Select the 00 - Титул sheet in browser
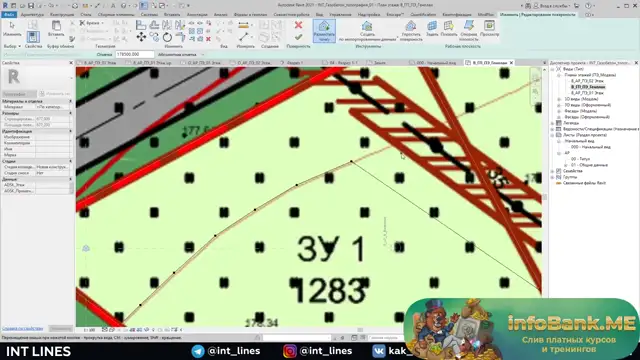The width and height of the screenshot is (640, 360). tap(580, 159)
